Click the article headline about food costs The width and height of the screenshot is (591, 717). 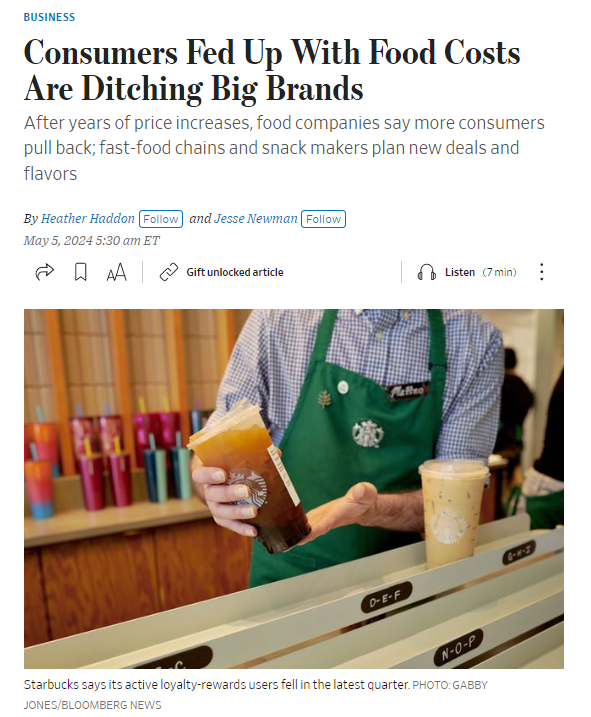(x=272, y=70)
